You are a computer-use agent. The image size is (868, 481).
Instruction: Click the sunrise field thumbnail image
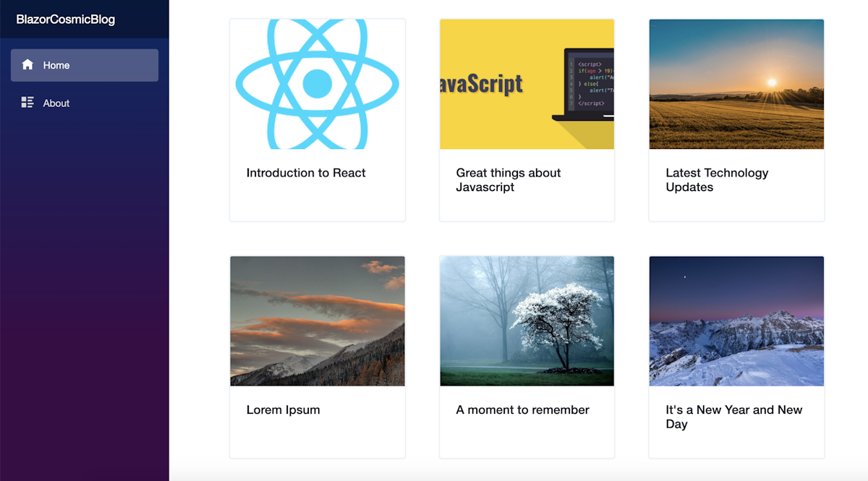[736, 84]
